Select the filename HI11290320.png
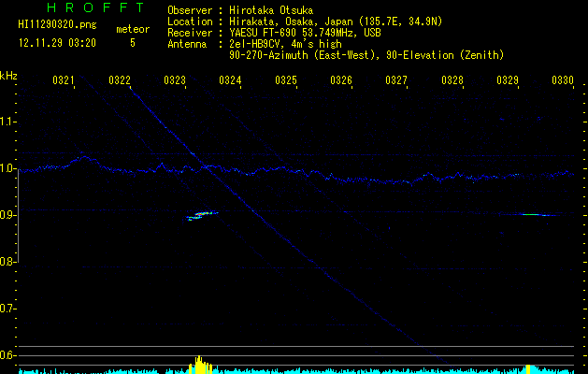 57,25
